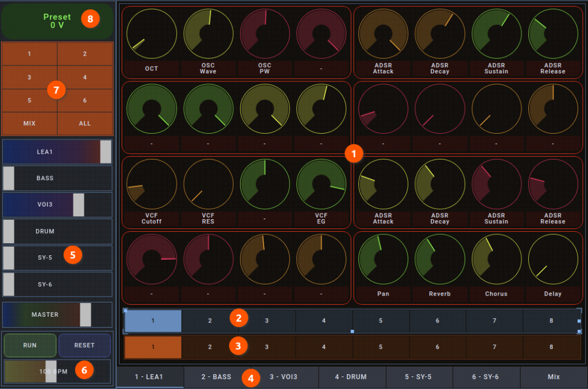Select button 4 in the orange grid under Preset
The height and width of the screenshot is (389, 588).
pyautogui.click(x=85, y=77)
